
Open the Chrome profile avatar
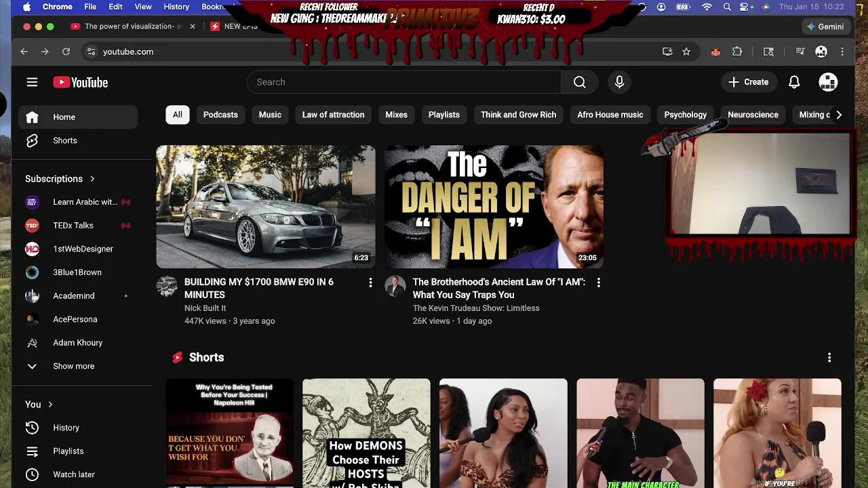point(821,52)
